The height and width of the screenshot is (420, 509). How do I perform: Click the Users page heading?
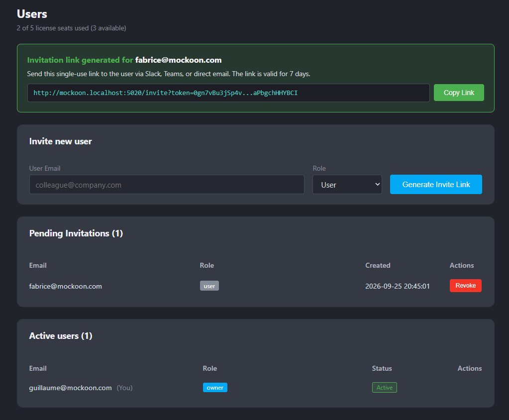(32, 14)
